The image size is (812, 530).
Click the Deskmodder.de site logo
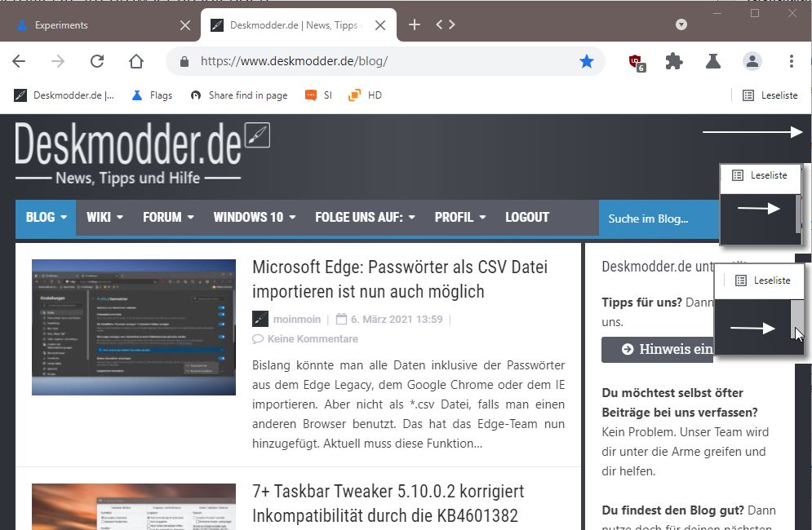(143, 152)
